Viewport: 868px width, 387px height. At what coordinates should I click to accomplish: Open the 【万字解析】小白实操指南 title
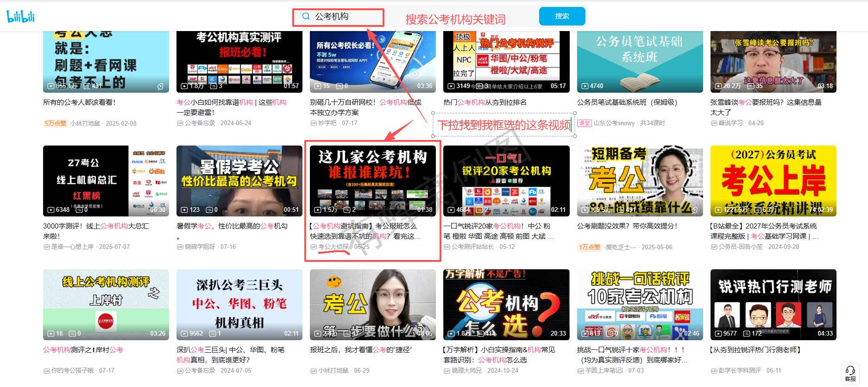pos(499,355)
